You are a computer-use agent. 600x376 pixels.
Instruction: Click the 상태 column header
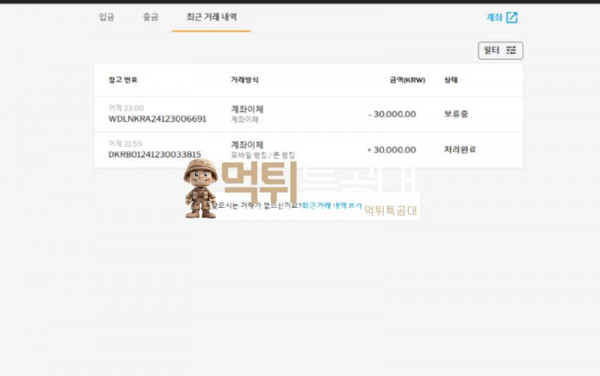[451, 80]
